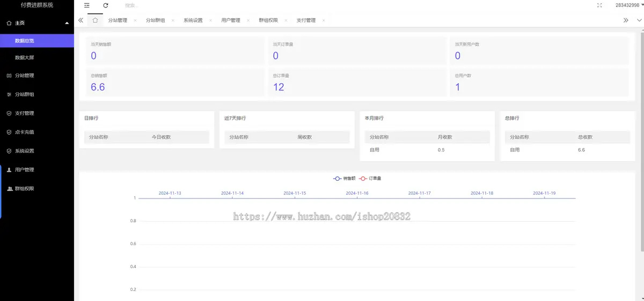Click the 2024-11-19 chart axis label

click(544, 193)
